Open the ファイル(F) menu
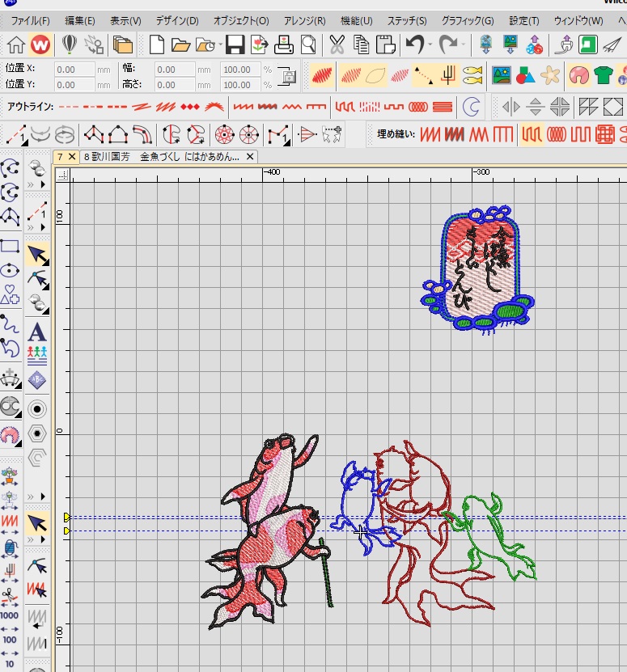 (30, 20)
